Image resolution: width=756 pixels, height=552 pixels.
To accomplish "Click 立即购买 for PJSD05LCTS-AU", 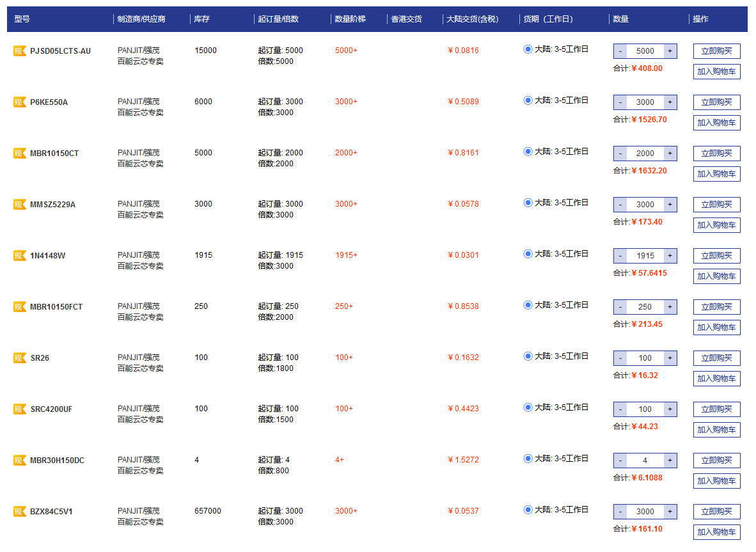I will 716,51.
